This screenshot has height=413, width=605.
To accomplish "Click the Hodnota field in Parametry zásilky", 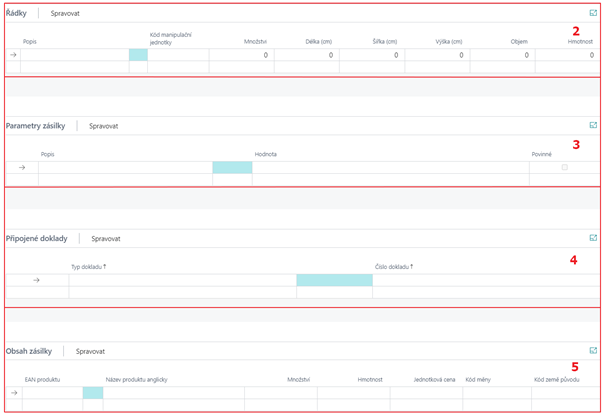I will point(390,168).
